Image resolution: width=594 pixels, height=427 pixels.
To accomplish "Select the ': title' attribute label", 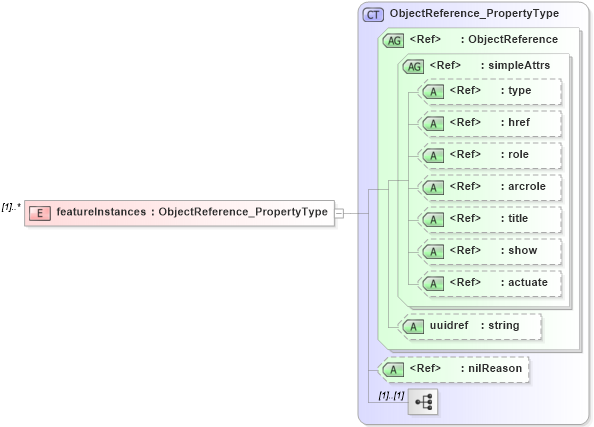I will pyautogui.click(x=514, y=219).
